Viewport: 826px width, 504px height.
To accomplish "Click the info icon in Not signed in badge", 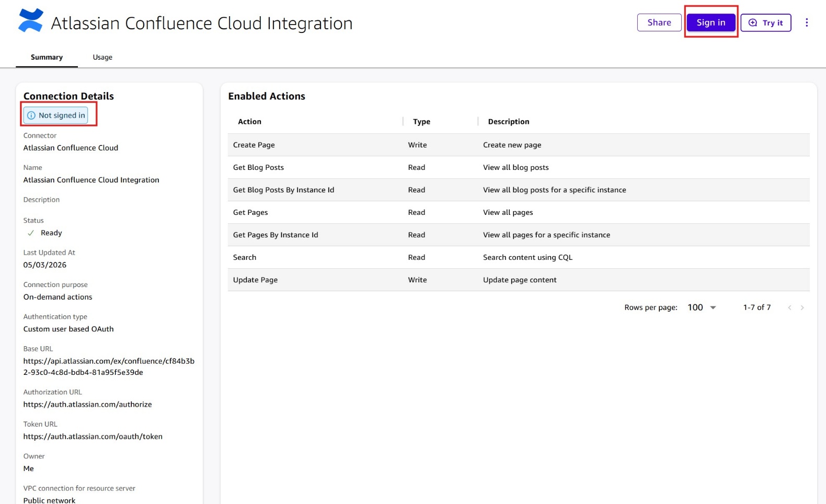I will pyautogui.click(x=31, y=116).
